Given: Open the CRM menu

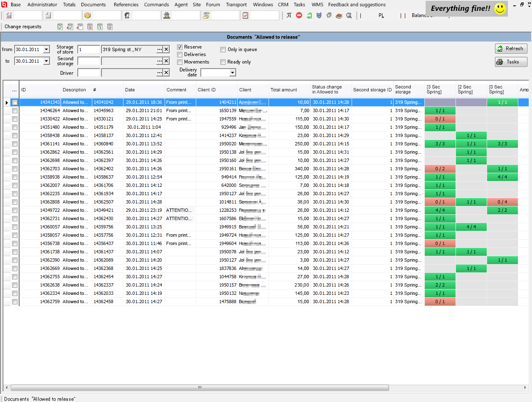Looking at the screenshot, I should pyautogui.click(x=283, y=5).
